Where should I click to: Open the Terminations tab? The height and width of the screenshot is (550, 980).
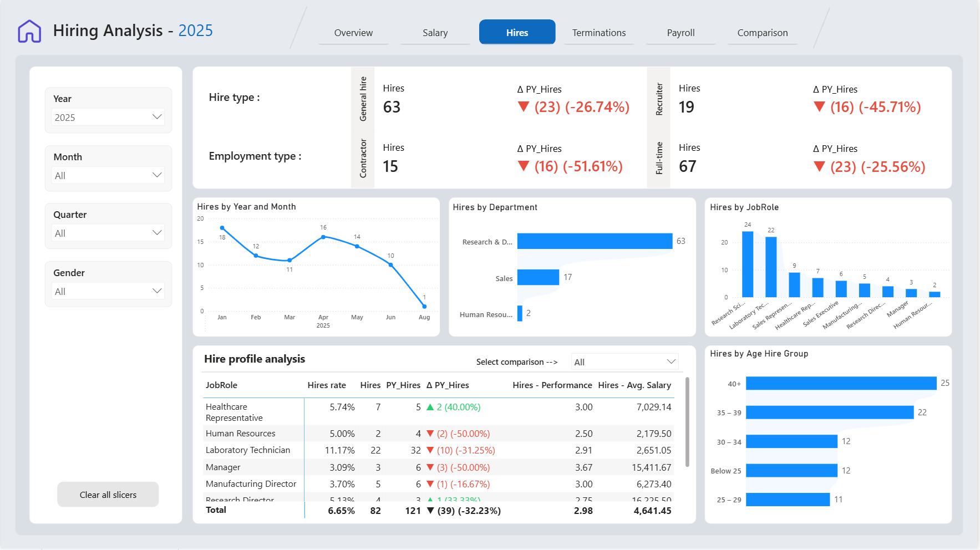(x=599, y=33)
